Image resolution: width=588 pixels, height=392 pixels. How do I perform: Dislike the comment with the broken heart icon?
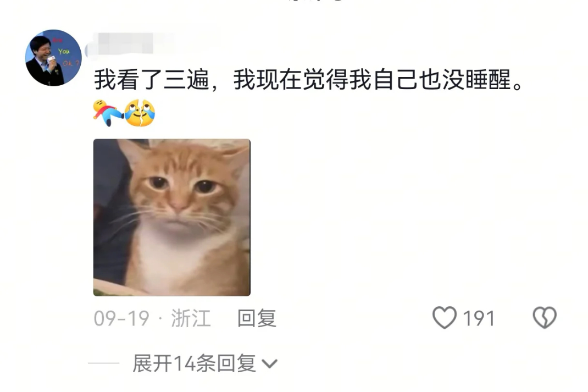545,318
